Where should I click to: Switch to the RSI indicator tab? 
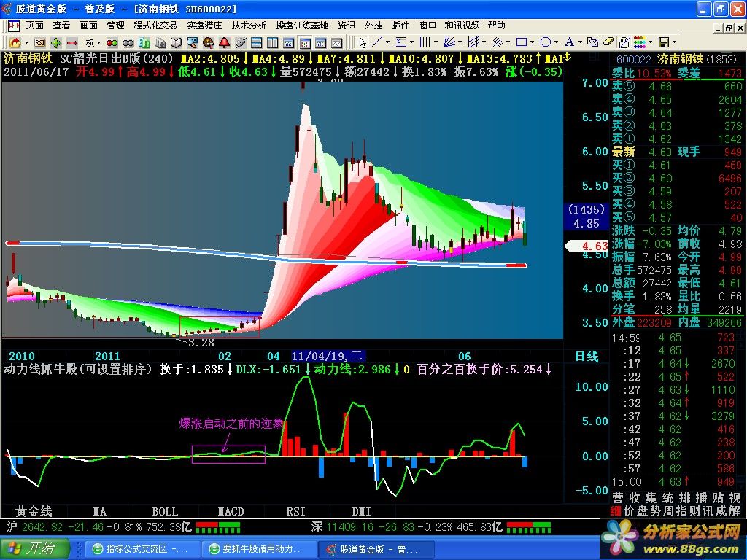pos(296,511)
